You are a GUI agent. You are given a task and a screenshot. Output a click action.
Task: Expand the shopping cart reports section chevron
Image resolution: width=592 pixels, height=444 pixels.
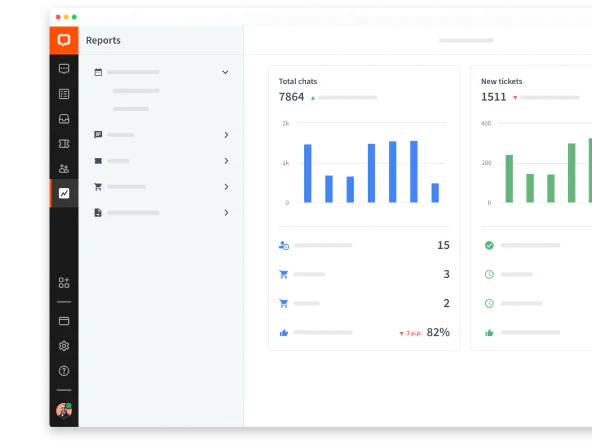(226, 187)
